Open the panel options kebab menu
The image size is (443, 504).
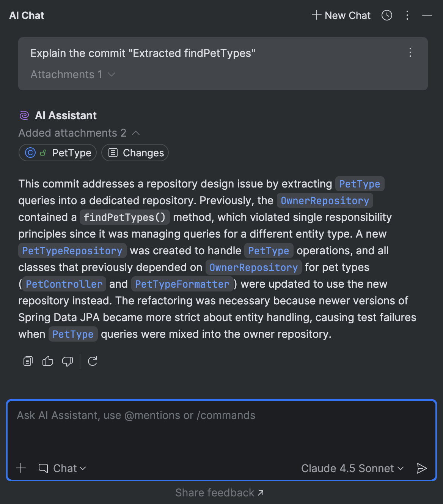(407, 15)
